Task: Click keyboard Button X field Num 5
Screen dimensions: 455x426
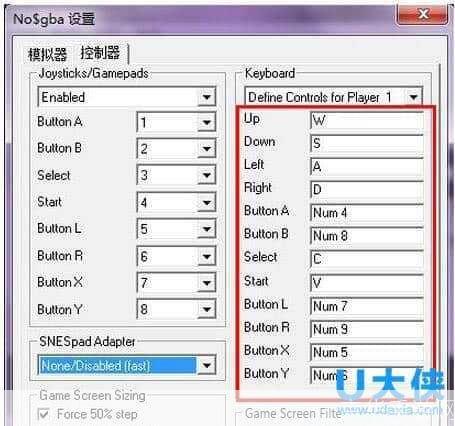Action: pos(367,352)
